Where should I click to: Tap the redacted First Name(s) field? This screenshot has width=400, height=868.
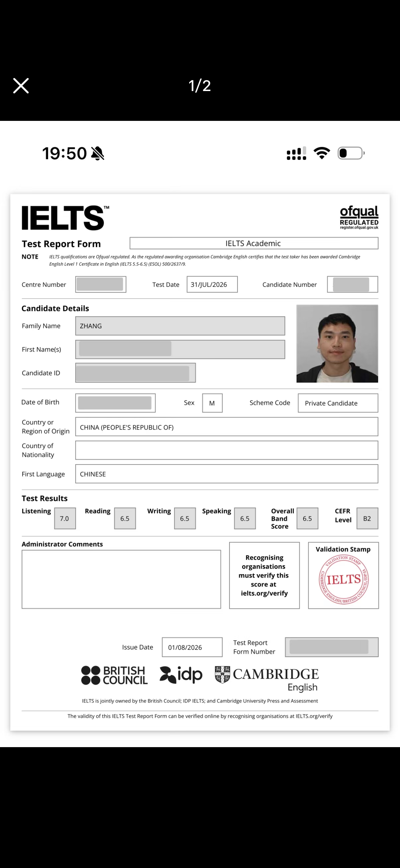[180, 349]
